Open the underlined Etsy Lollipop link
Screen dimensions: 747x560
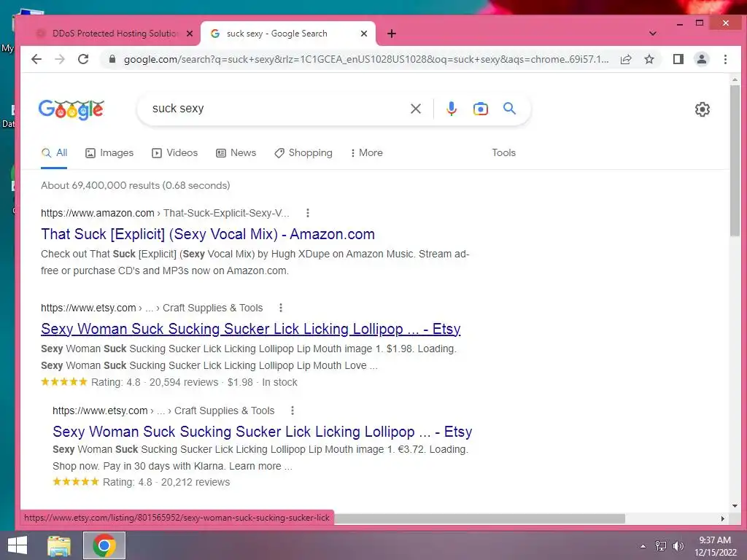click(251, 329)
